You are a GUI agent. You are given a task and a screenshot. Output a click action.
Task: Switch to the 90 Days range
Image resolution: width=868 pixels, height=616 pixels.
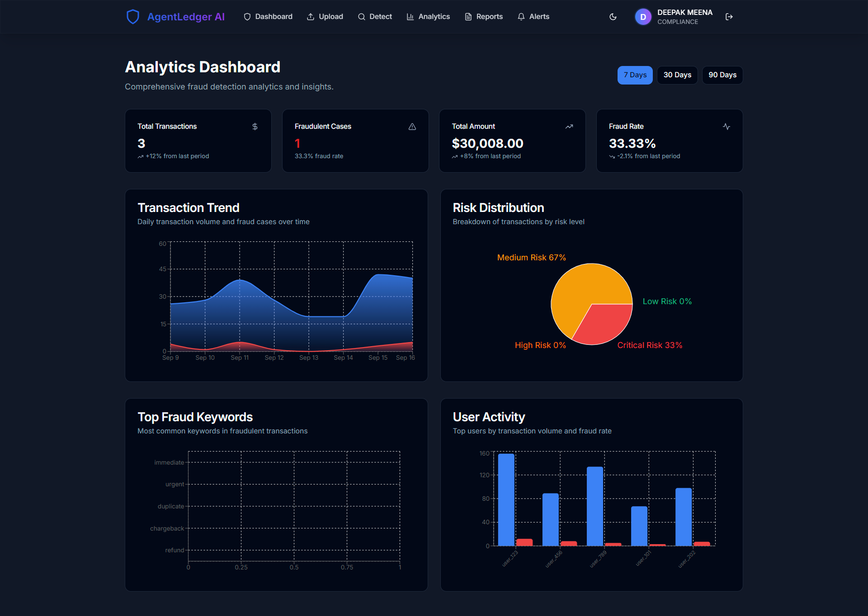coord(722,75)
